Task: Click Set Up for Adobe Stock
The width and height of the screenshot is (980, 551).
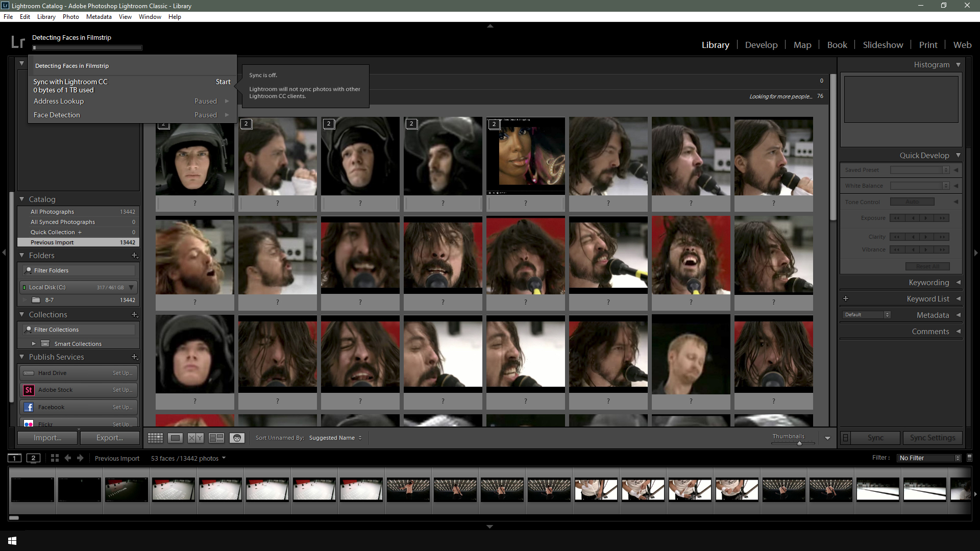Action: [x=122, y=390]
